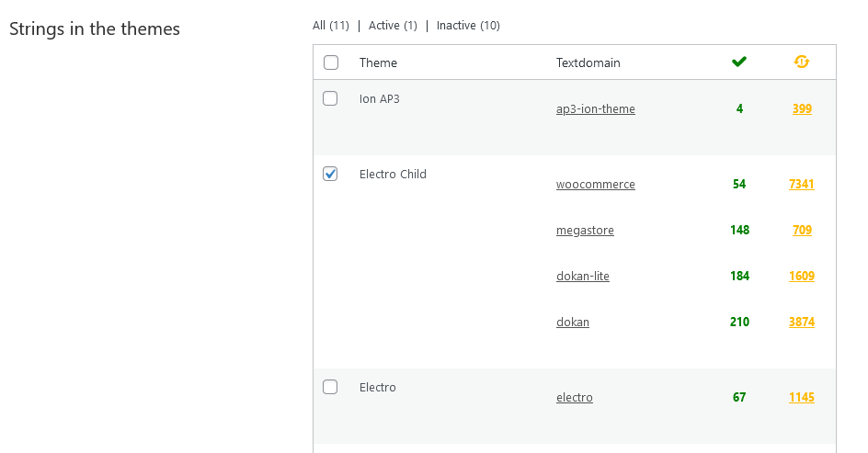Open the electro textdomain link

point(574,397)
